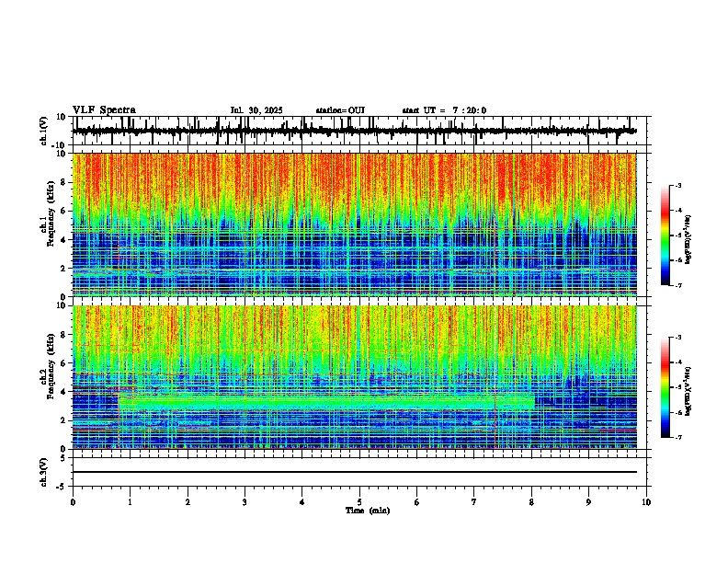The image size is (728, 563).
Task: Click the "Time (min)" axis label
Action: click(x=368, y=511)
